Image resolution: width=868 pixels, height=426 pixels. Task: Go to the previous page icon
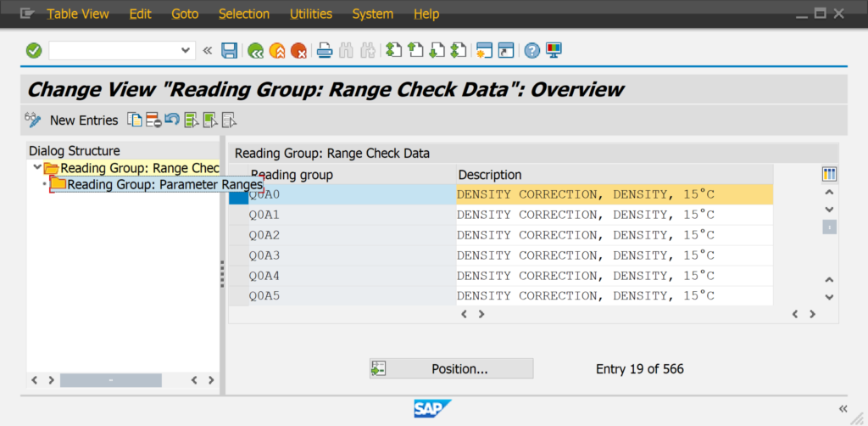415,51
